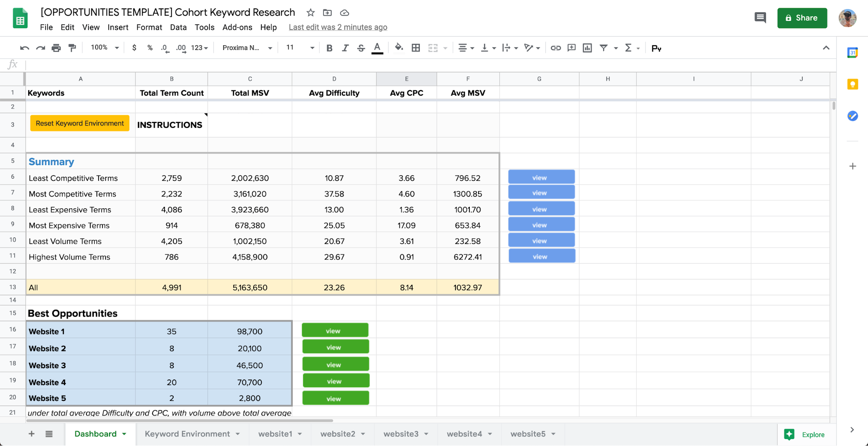Screen dimensions: 868x446
Task: Open the font size dropdown
Action: 300,48
